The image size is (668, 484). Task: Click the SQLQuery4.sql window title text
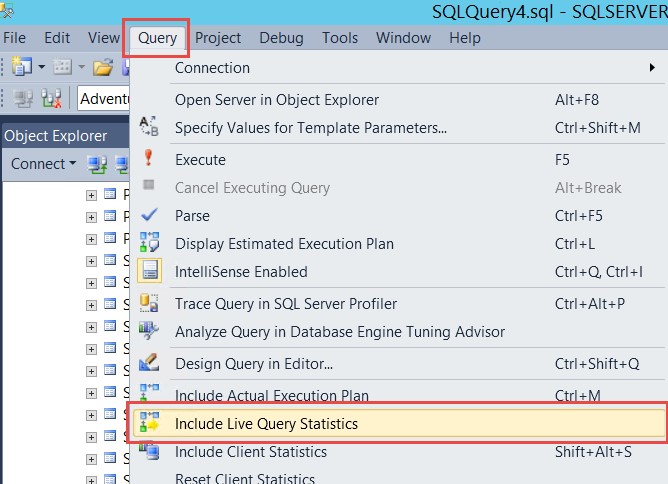(x=492, y=12)
